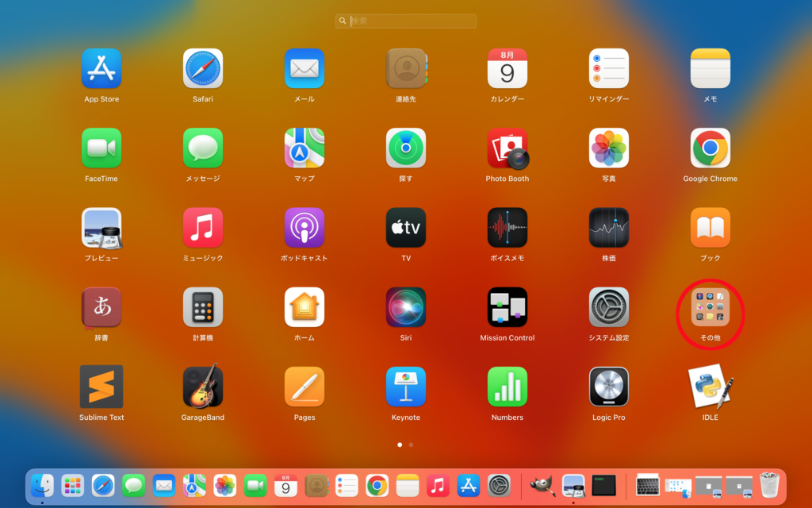The width and height of the screenshot is (812, 508).
Task: Switch to the second Launchpad page dot
Action: (412, 444)
